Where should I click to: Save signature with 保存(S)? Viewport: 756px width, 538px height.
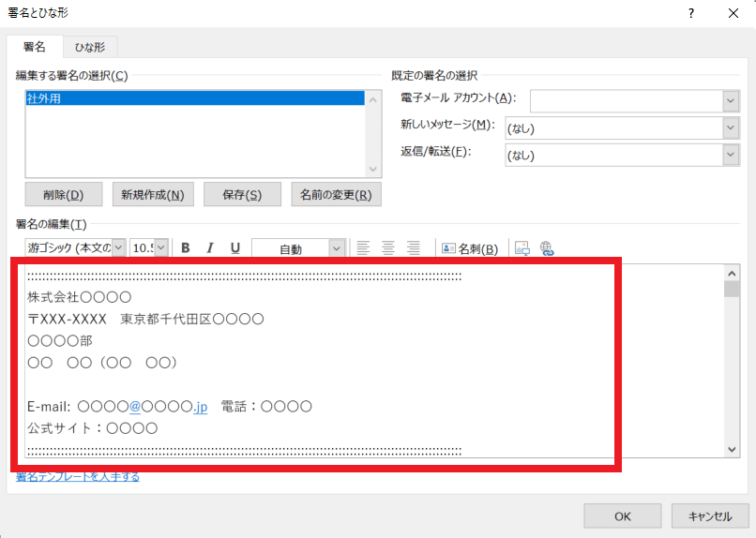tap(242, 195)
